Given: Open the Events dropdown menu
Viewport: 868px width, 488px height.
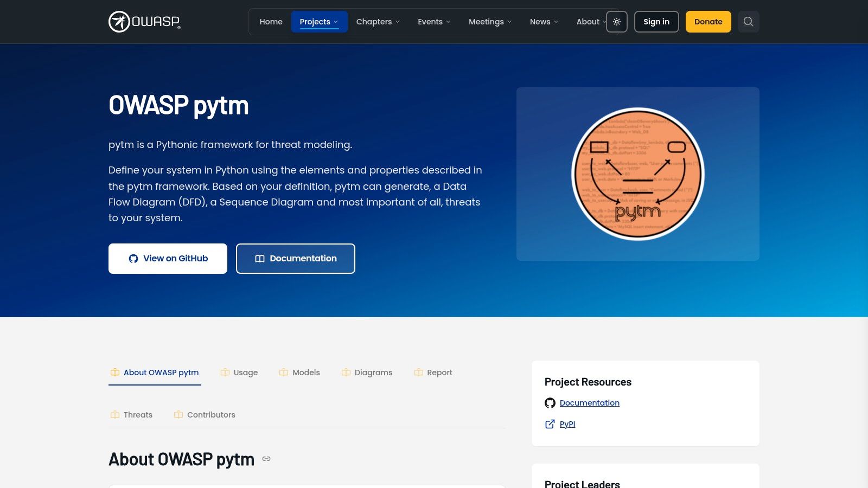Looking at the screenshot, I should tap(434, 22).
